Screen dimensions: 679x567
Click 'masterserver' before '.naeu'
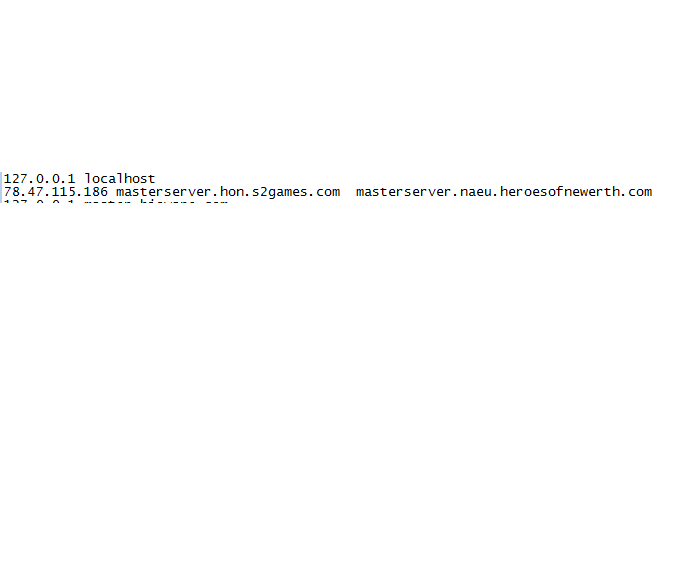click(404, 191)
